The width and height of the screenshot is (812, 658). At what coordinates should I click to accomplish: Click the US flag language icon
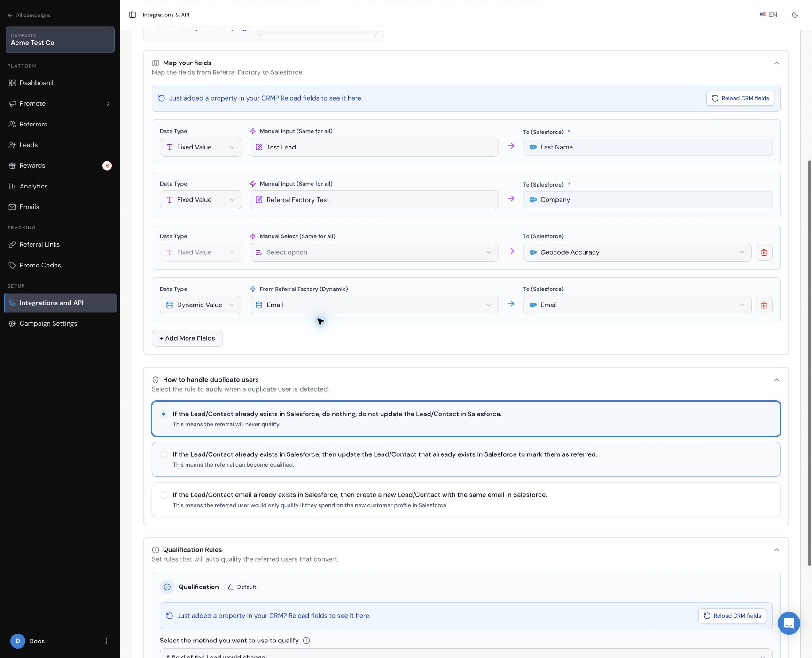click(763, 15)
